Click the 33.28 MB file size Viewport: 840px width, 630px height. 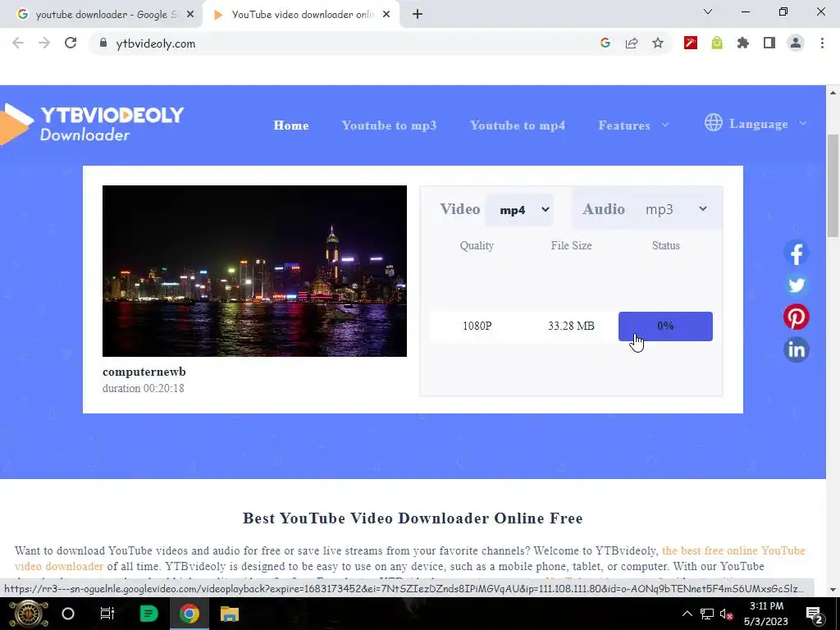pos(571,326)
